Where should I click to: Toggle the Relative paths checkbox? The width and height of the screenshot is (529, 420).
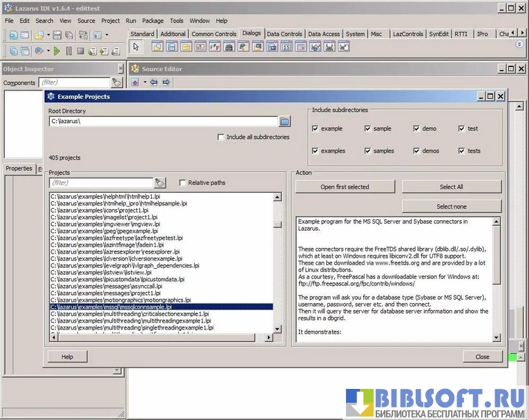pos(182,183)
